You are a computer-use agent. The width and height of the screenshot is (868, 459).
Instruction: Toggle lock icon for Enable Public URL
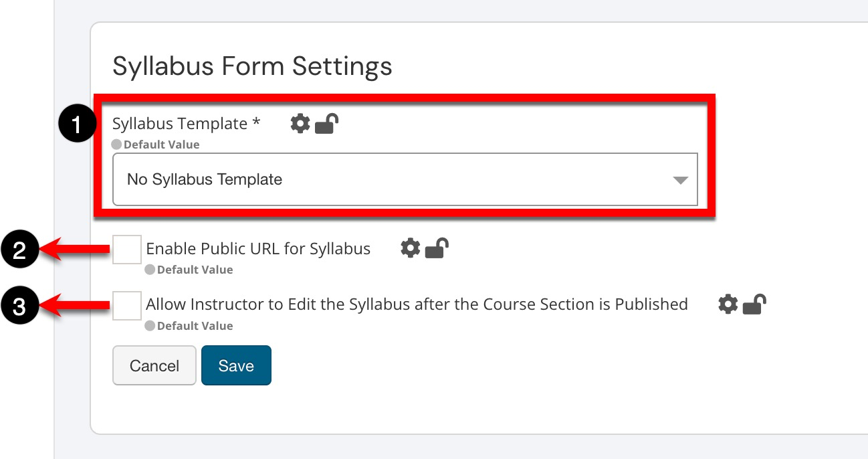(x=436, y=248)
